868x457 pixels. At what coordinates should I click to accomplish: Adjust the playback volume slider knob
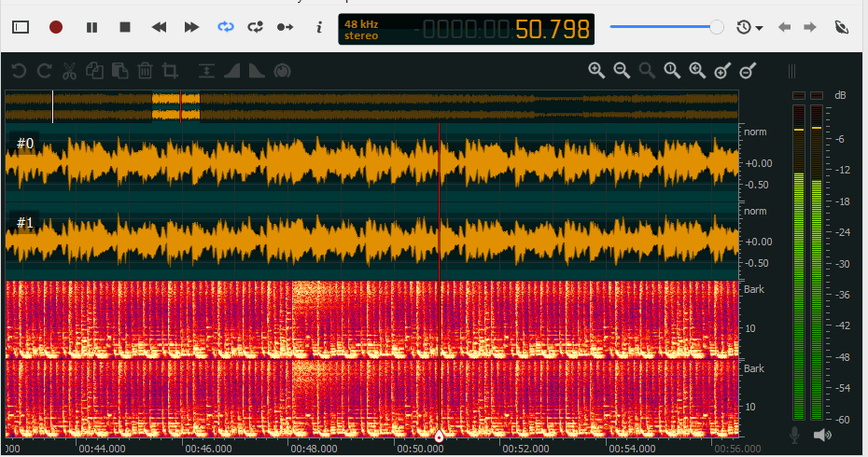[x=716, y=26]
